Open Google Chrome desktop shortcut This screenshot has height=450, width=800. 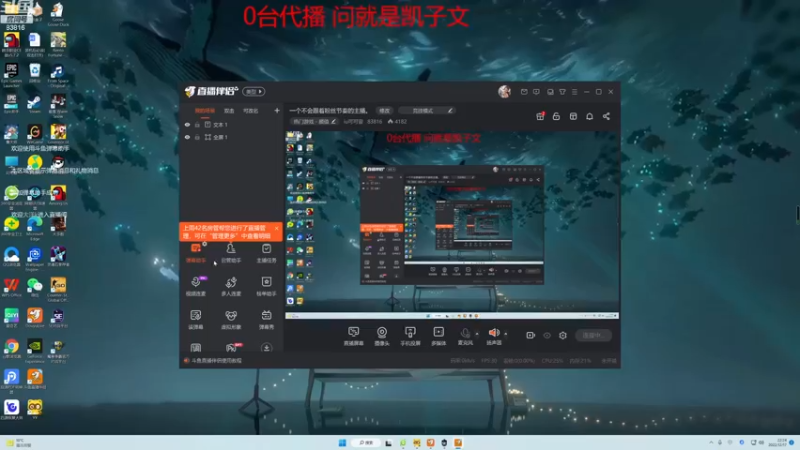coord(11,349)
